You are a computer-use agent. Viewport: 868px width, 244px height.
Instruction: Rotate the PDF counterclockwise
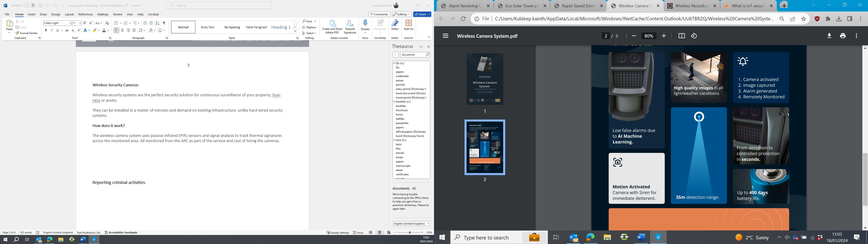coord(694,36)
